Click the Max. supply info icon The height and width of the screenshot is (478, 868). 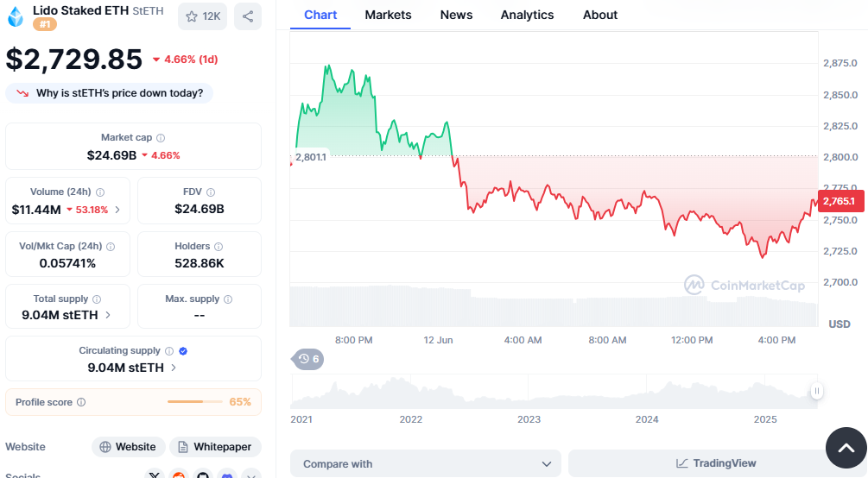click(228, 299)
